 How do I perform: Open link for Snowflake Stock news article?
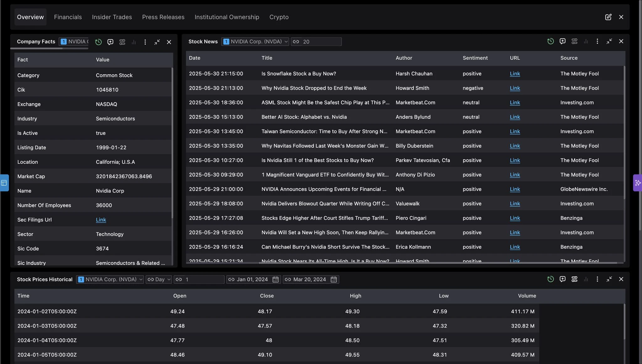pos(515,74)
